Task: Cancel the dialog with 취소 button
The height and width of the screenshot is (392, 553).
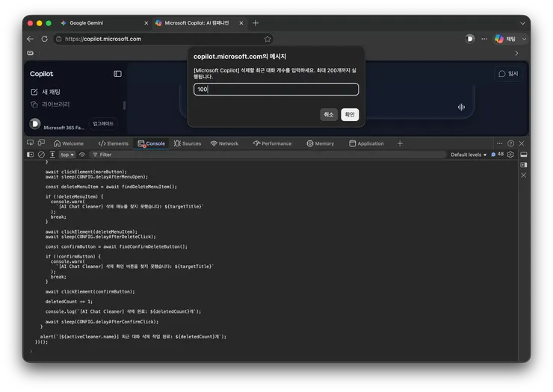Action: [x=329, y=114]
